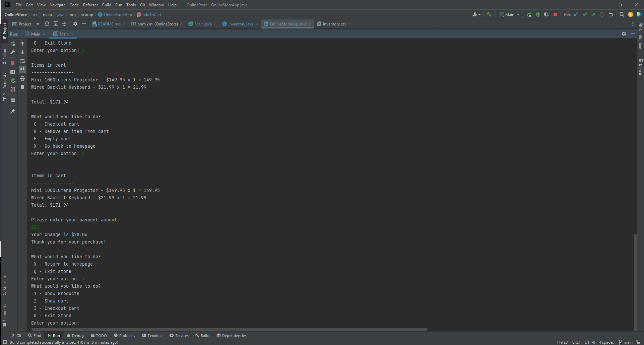Open the Dependencies tool window

(232, 335)
